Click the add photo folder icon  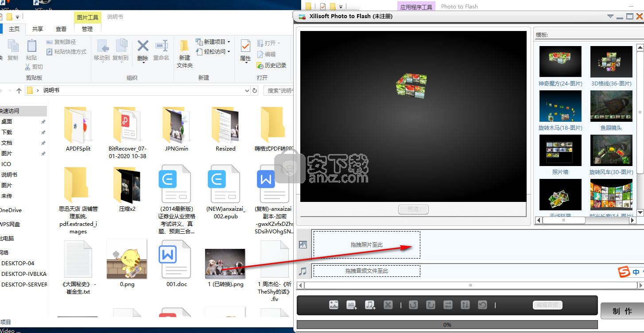(x=352, y=305)
